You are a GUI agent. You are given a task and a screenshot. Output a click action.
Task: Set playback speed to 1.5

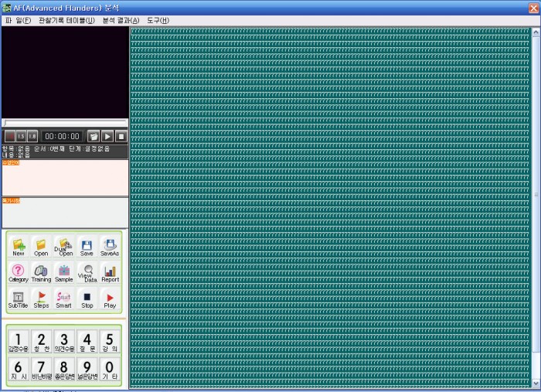[21, 136]
